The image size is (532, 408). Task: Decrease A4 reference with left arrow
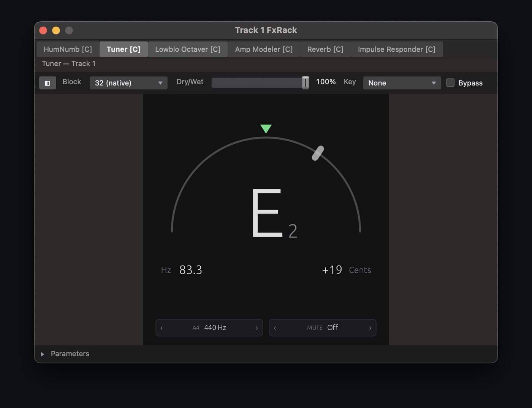pos(162,328)
